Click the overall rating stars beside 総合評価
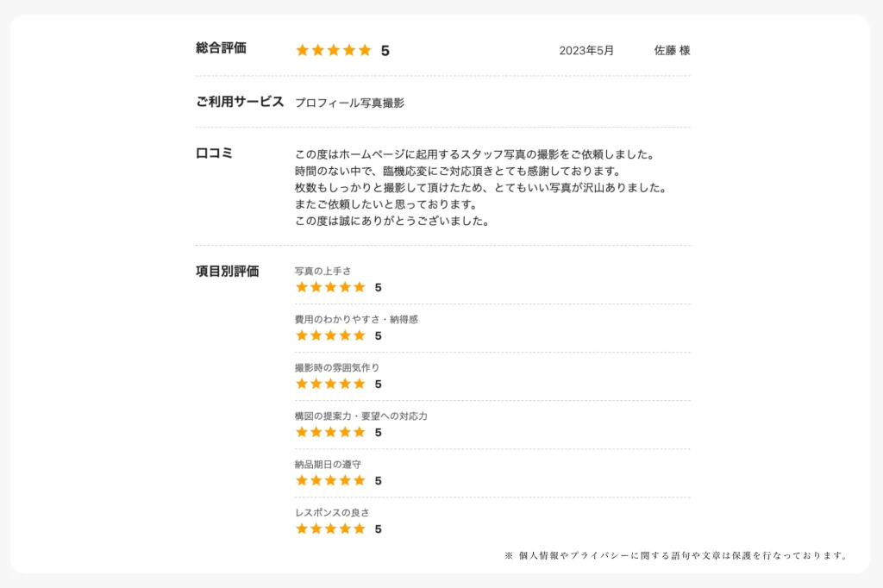This screenshot has width=883, height=588. (334, 50)
